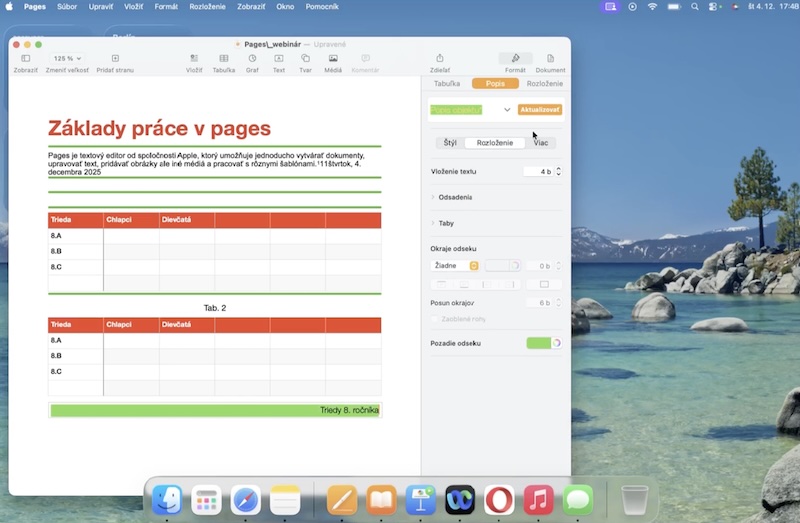Toggle the Zaoblené rohy checkbox

coord(435,319)
